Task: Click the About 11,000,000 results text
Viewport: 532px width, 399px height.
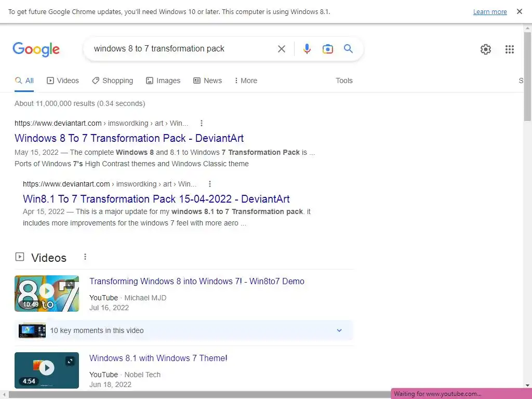Action: 79,103
